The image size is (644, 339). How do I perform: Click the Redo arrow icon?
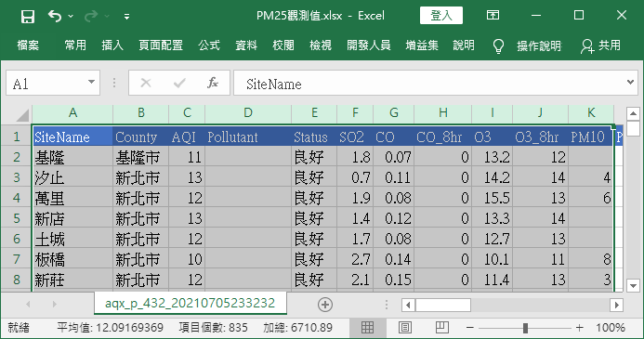tap(91, 17)
